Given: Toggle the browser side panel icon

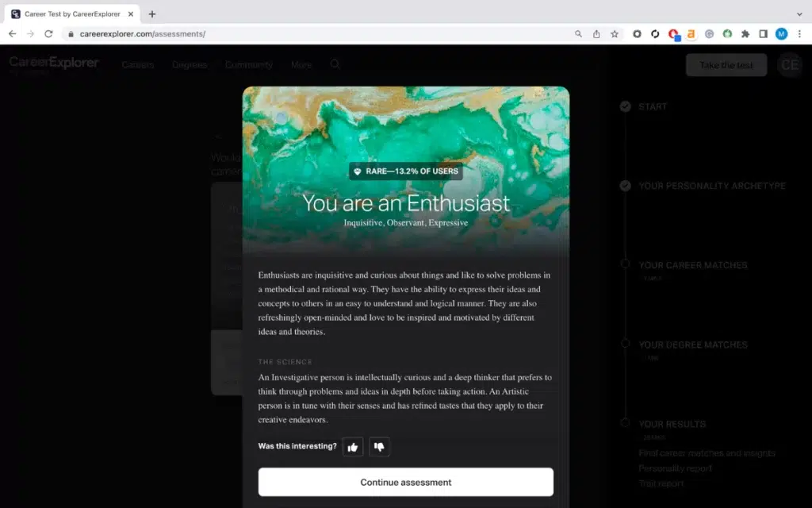Looking at the screenshot, I should pos(764,33).
